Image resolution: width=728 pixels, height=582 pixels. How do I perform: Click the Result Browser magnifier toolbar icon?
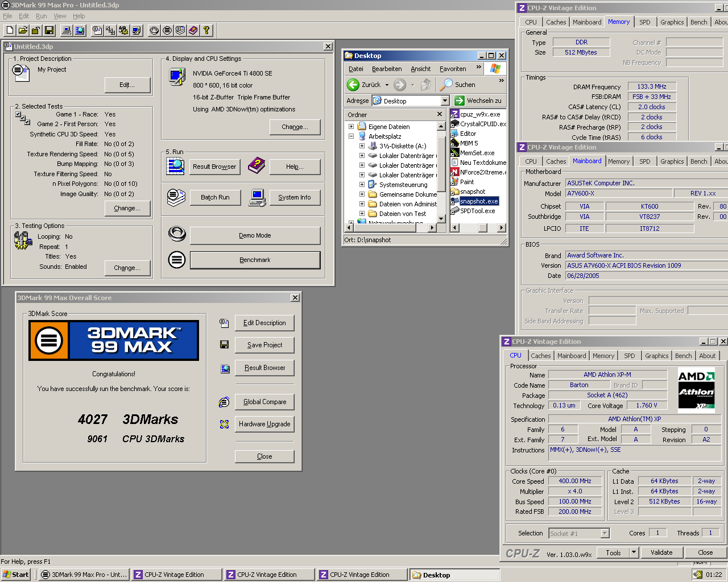coord(80,30)
